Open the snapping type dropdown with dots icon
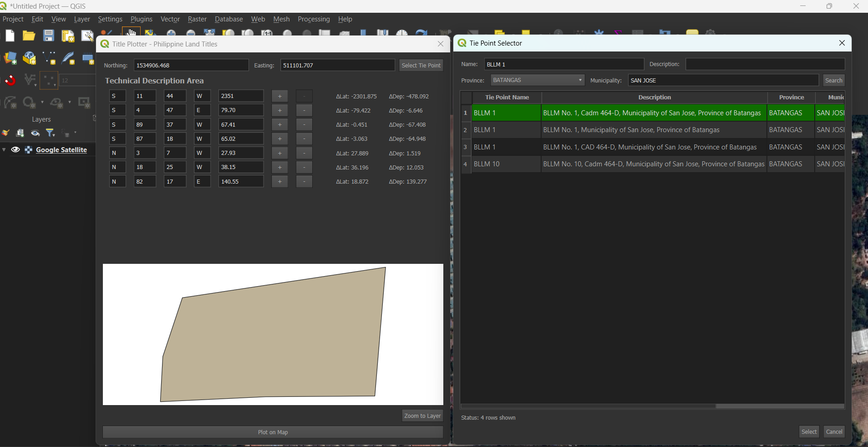 point(49,81)
